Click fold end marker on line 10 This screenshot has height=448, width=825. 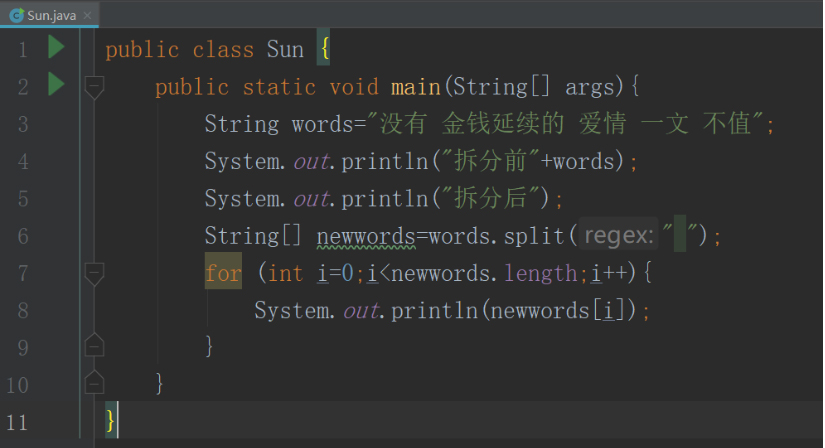[94, 383]
